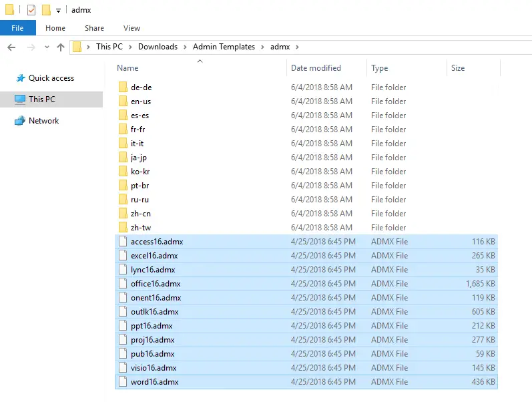Select the de-de folder icon

point(123,87)
